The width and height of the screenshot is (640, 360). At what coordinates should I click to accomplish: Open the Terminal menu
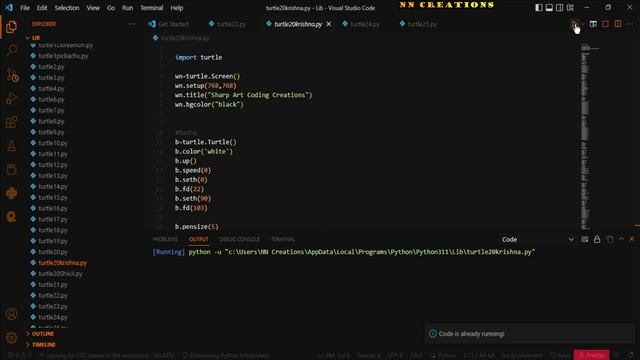151,8
